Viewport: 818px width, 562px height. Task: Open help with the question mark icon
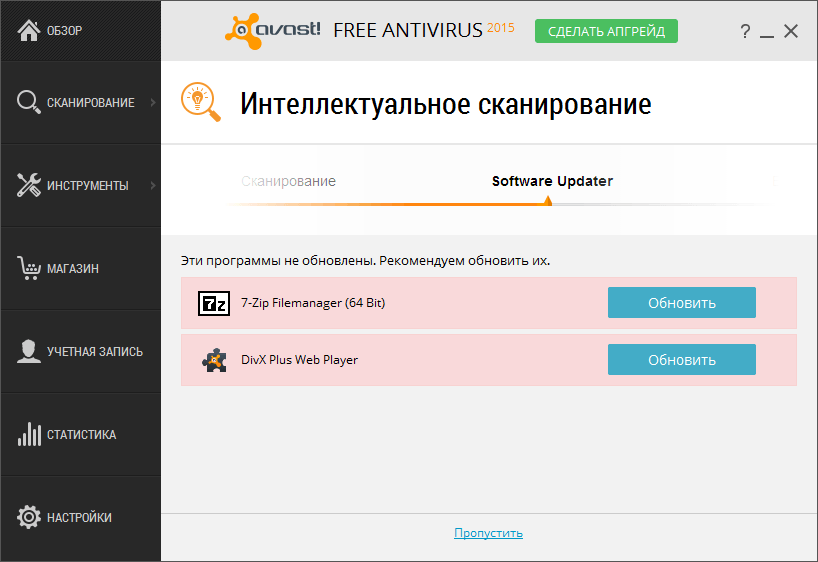click(745, 31)
